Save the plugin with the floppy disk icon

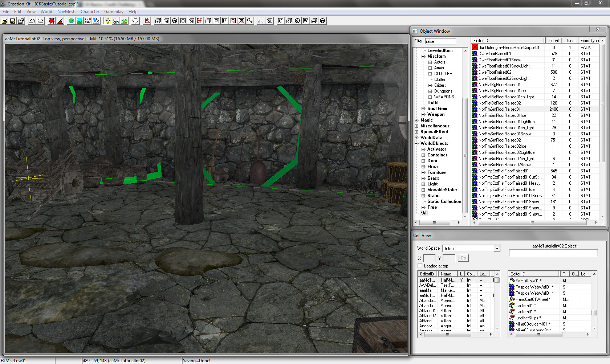click(13, 21)
